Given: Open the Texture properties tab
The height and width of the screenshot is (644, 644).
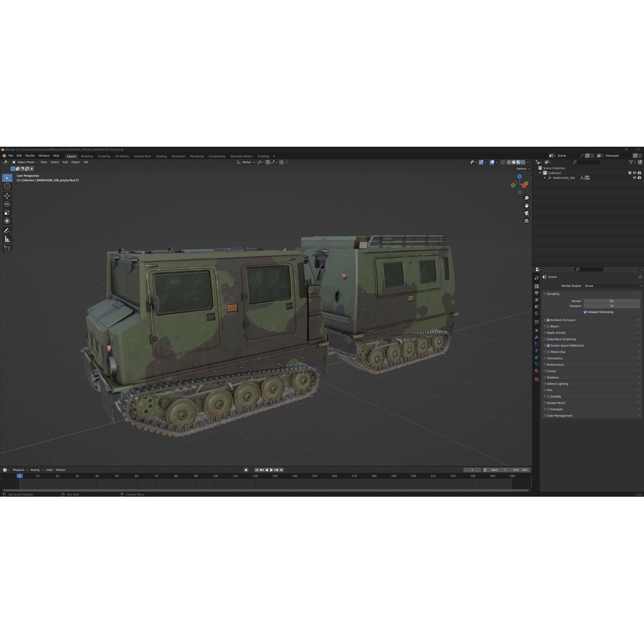Looking at the screenshot, I should point(537,379).
